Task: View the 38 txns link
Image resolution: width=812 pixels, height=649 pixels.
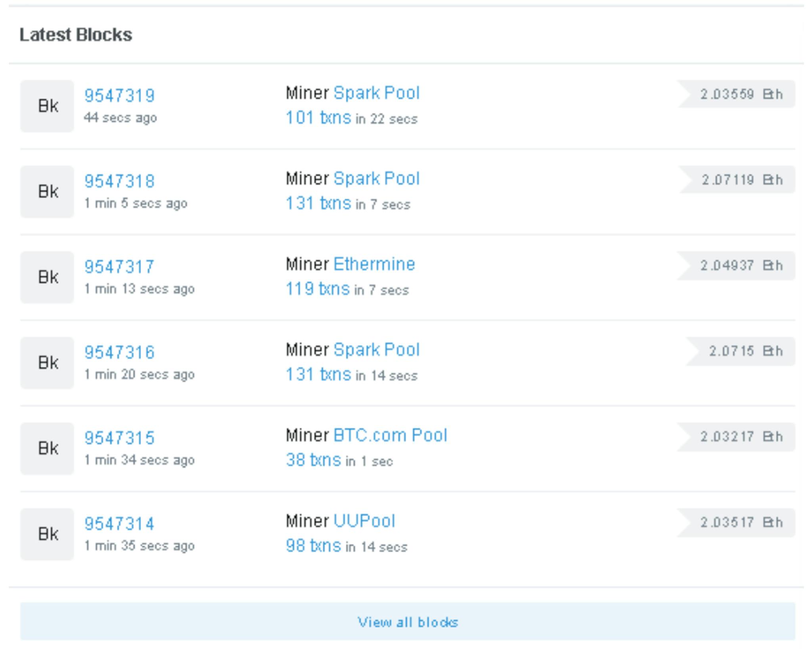Action: tap(313, 460)
